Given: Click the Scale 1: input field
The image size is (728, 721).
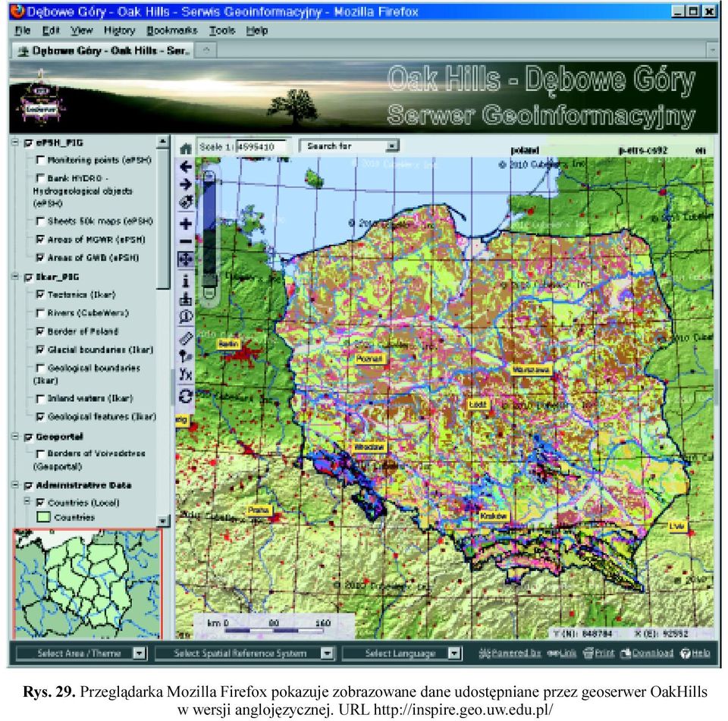Looking at the screenshot, I should (263, 147).
